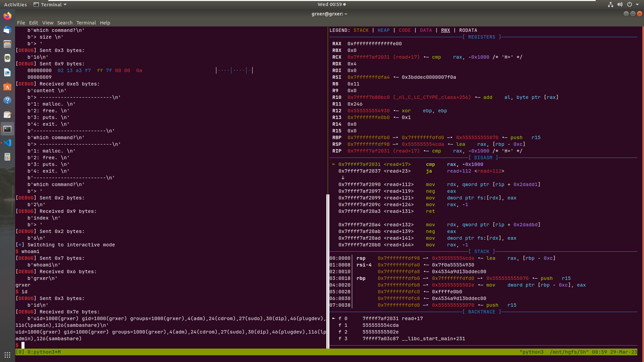The width and height of the screenshot is (644, 362).
Task: Click the RIP register address 0x7ffff7af2031
Action: [369, 151]
